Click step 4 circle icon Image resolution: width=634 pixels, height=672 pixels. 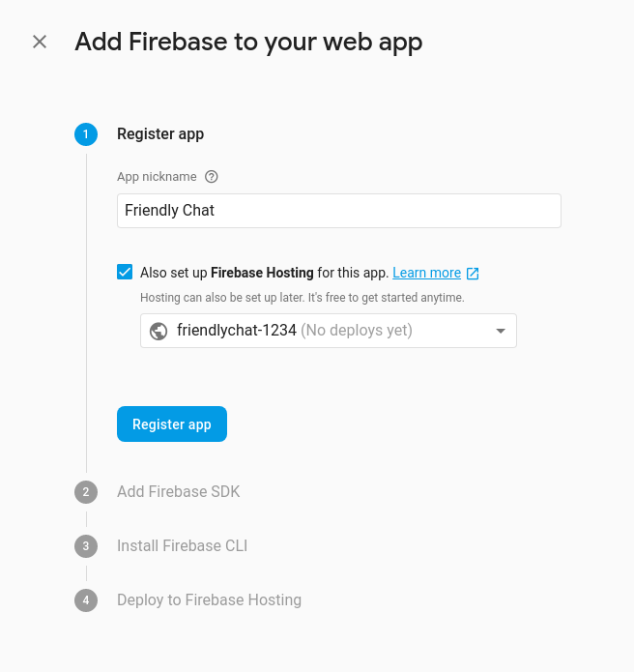[x=86, y=600]
